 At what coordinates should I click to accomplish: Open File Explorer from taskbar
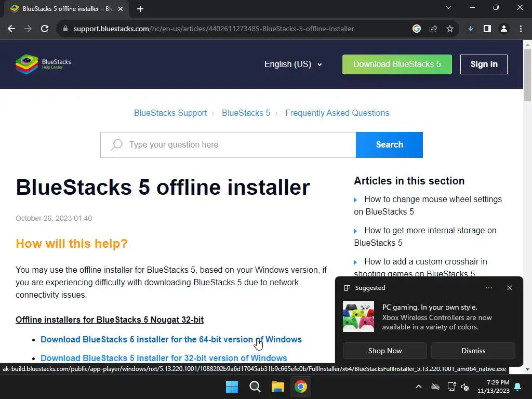pos(277,387)
